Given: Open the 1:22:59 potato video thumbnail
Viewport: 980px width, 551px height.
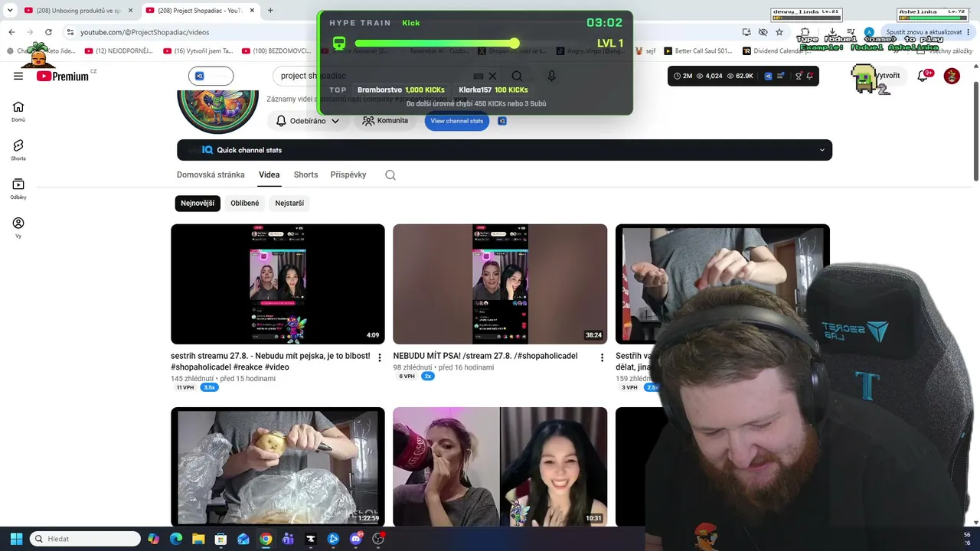Looking at the screenshot, I should [x=278, y=467].
